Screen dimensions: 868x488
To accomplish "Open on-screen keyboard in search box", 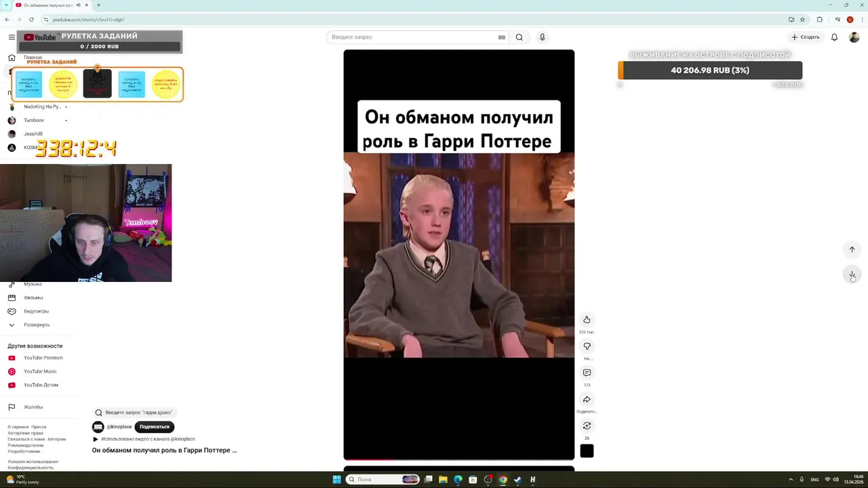I will [502, 37].
